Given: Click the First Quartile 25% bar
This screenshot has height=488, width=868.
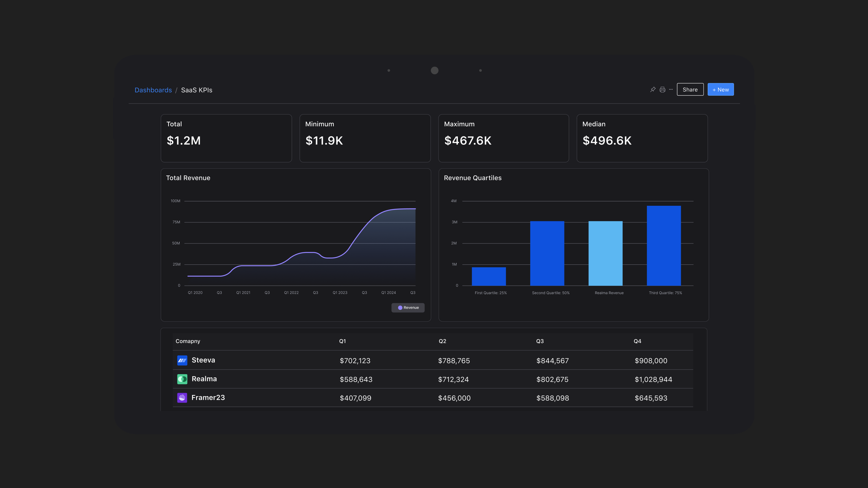Looking at the screenshot, I should coord(489,276).
